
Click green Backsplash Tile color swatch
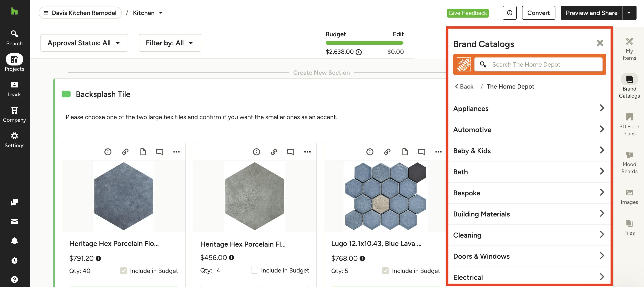coord(66,94)
